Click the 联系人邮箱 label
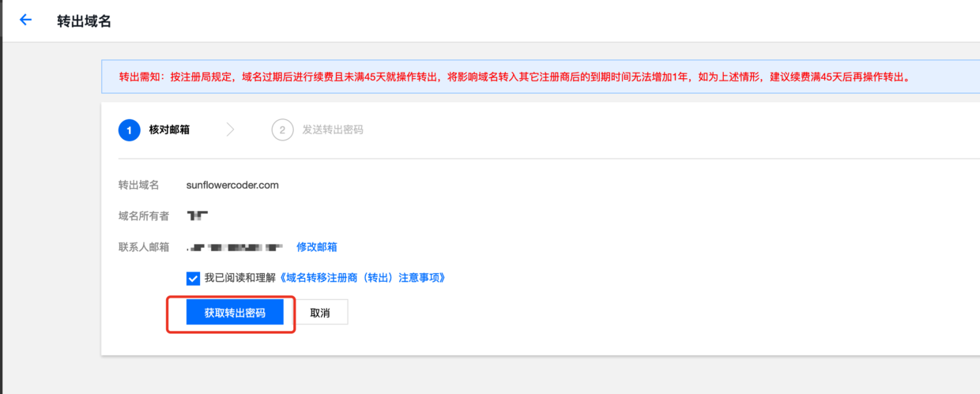980x394 pixels. 144,247
